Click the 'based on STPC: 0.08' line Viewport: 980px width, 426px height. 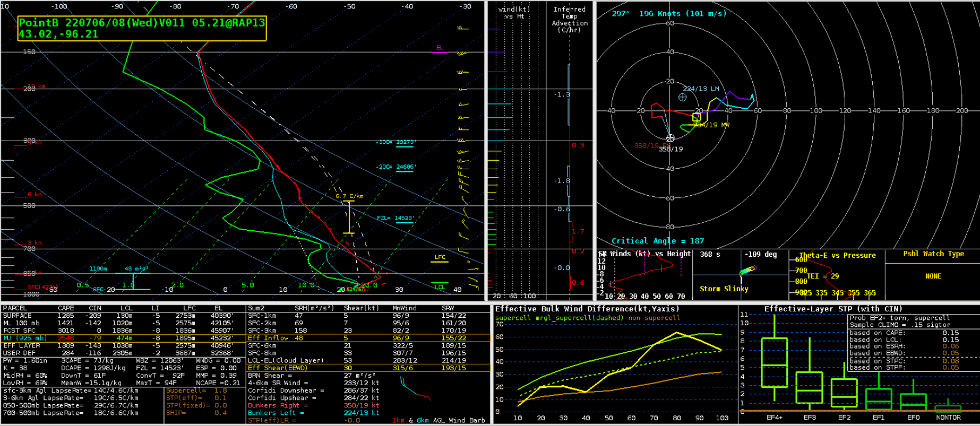tap(904, 361)
